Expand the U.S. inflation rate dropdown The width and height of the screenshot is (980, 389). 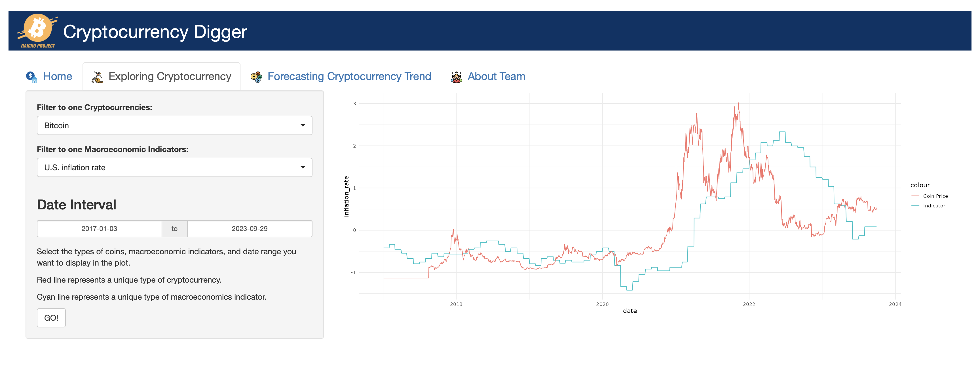[x=174, y=167]
